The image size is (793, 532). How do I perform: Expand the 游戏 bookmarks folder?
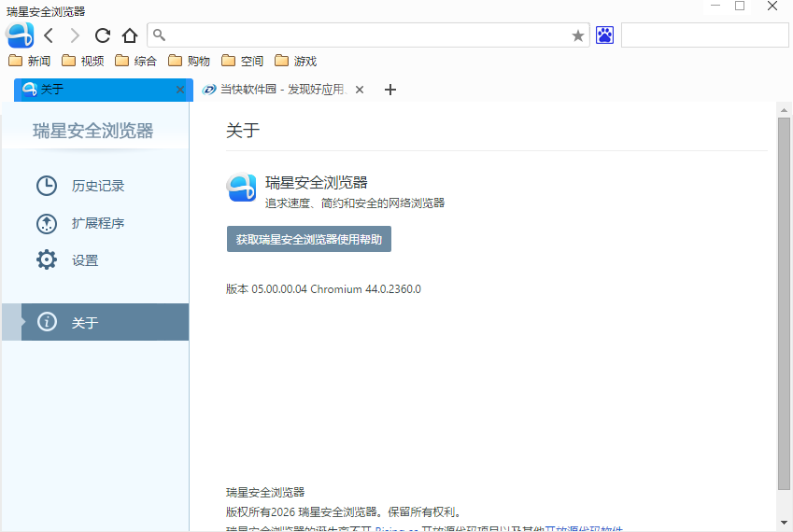296,62
